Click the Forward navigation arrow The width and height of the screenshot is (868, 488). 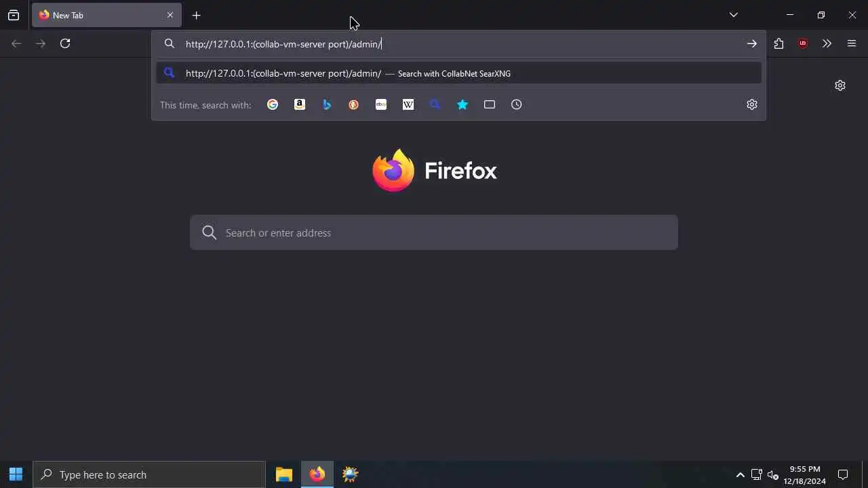pos(41,43)
